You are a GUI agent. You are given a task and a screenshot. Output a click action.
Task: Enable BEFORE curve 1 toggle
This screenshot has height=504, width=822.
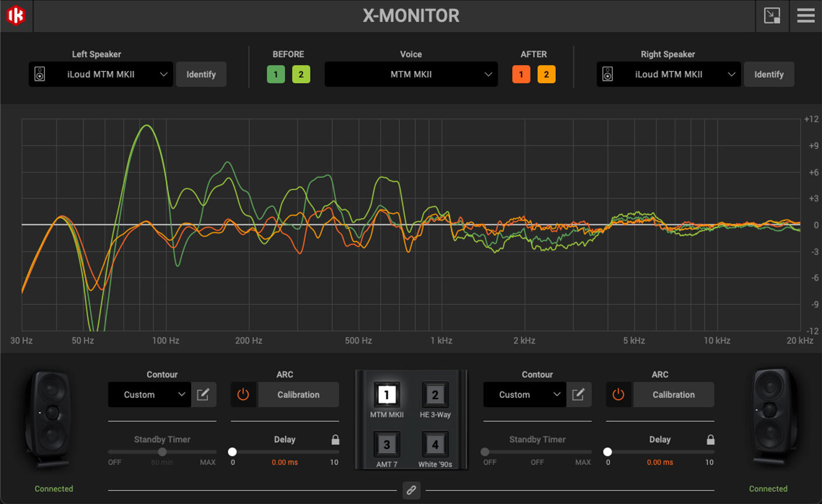tap(276, 74)
